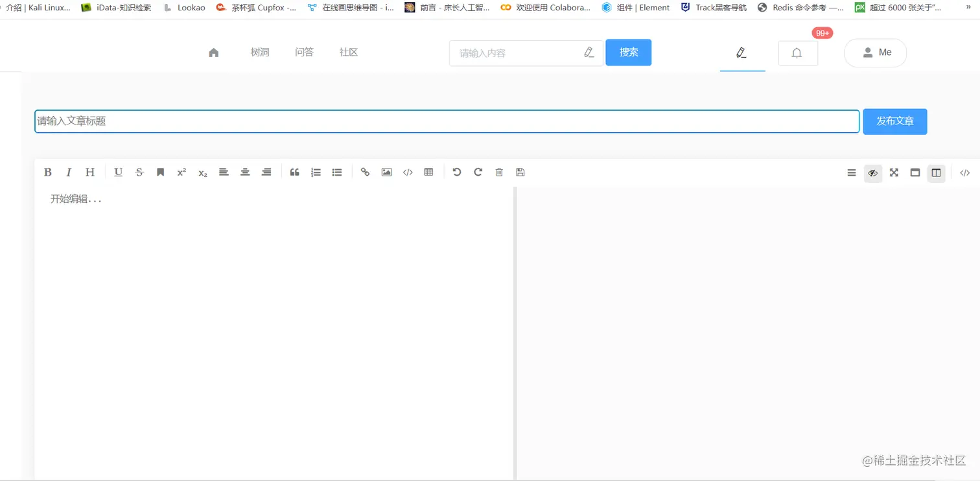Switch to reading mode
980x481 pixels.
pos(915,173)
